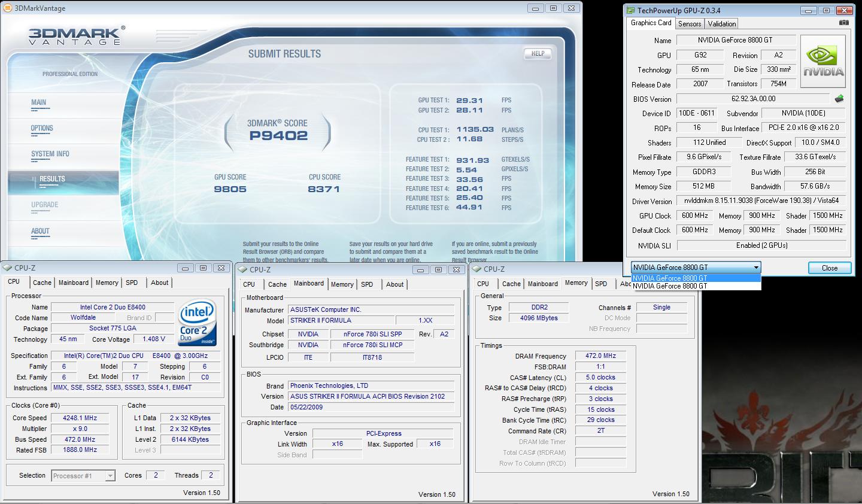862x504 pixels.
Task: Open the Memory tab in left CPU-Z window
Action: (x=107, y=283)
